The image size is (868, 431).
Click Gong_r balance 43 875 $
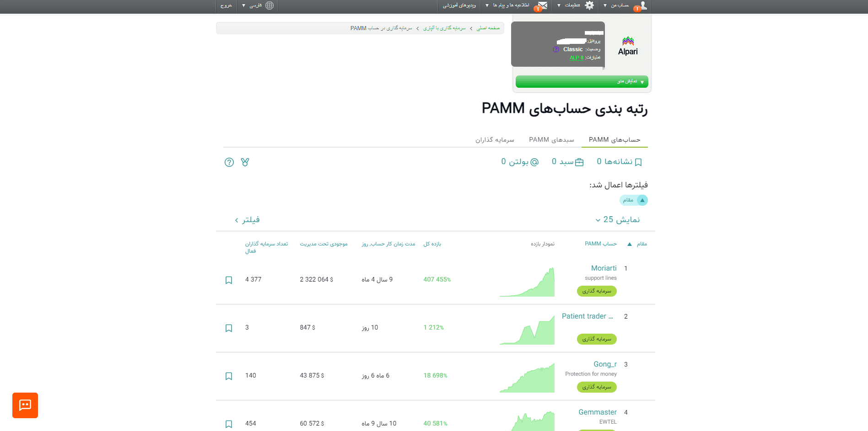312,376
